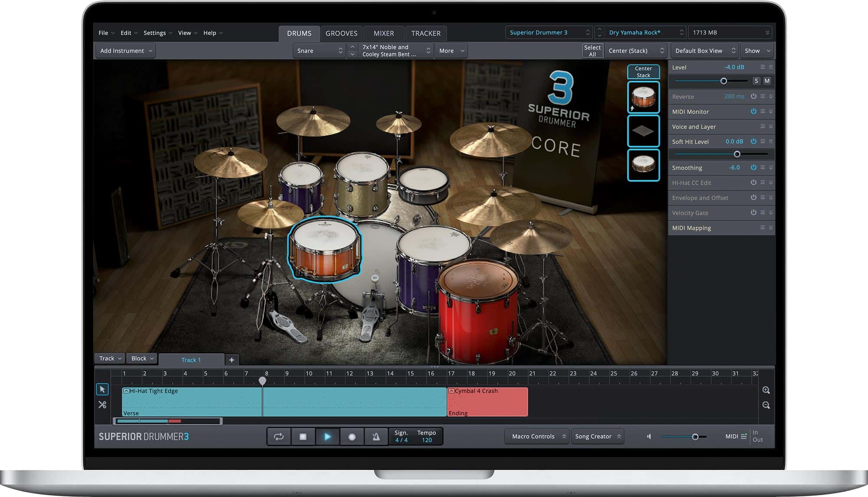The width and height of the screenshot is (868, 497).
Task: Open the Edit menu
Action: tap(129, 33)
